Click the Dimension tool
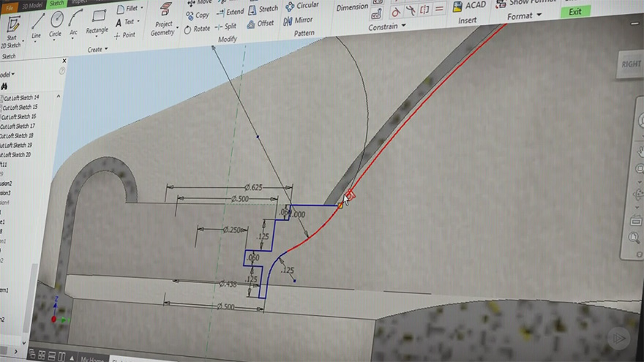The height and width of the screenshot is (362, 644). point(352,7)
